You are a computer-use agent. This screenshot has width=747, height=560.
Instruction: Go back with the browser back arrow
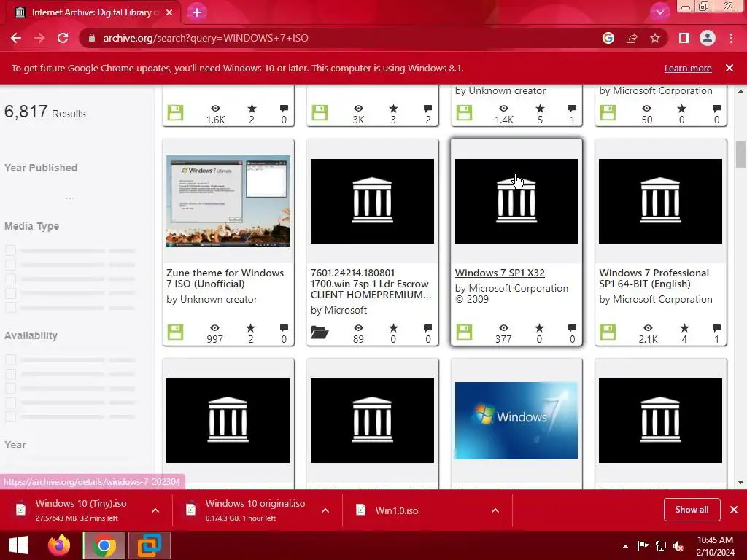click(16, 38)
